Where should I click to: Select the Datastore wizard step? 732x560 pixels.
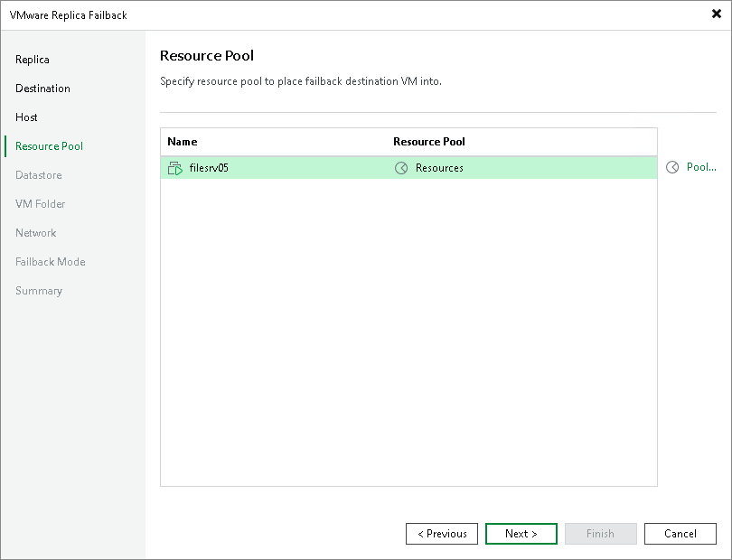39,175
